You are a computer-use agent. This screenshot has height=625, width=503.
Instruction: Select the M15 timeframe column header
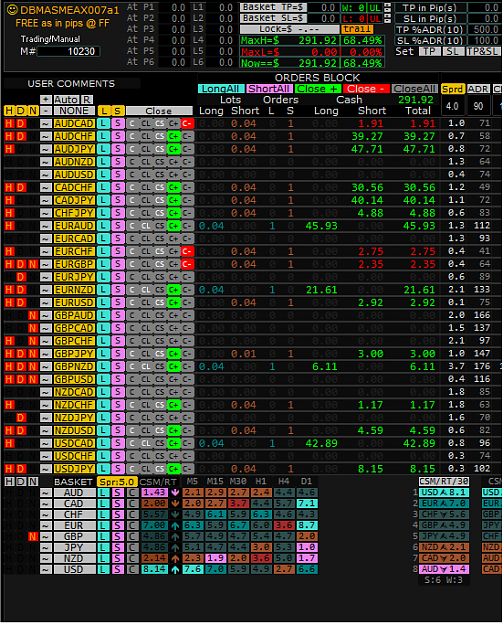pyautogui.click(x=215, y=482)
